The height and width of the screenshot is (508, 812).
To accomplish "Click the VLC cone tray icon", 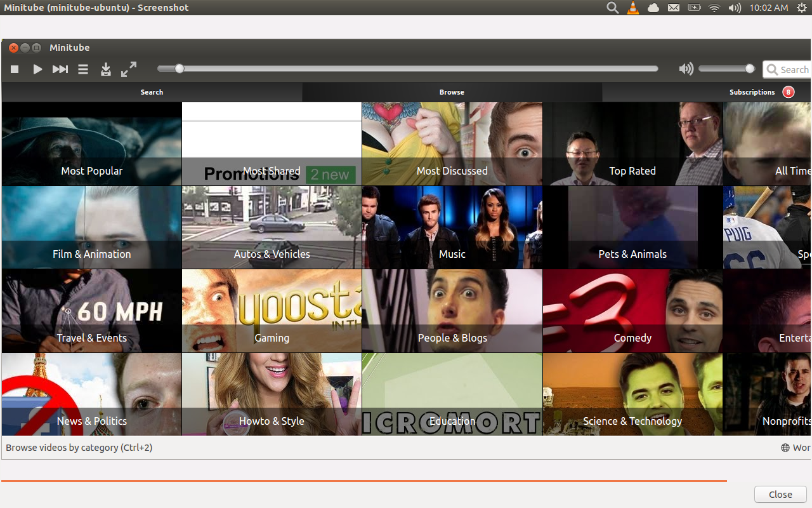I will coord(632,8).
